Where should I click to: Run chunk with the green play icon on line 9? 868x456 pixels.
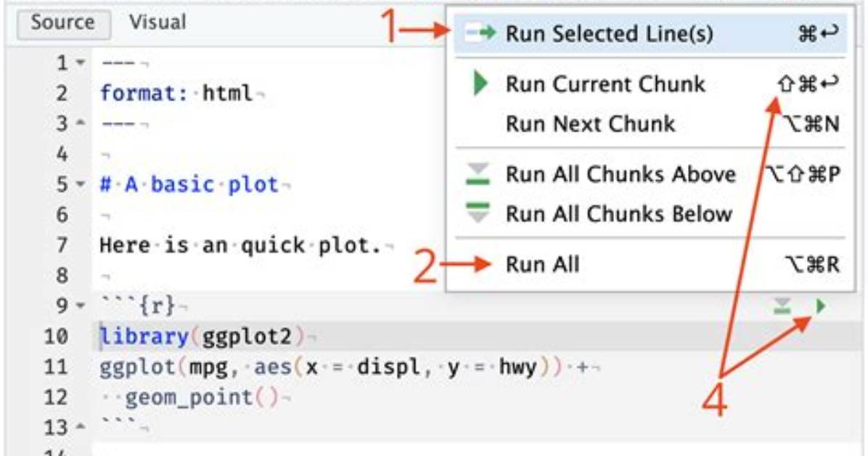tap(821, 305)
